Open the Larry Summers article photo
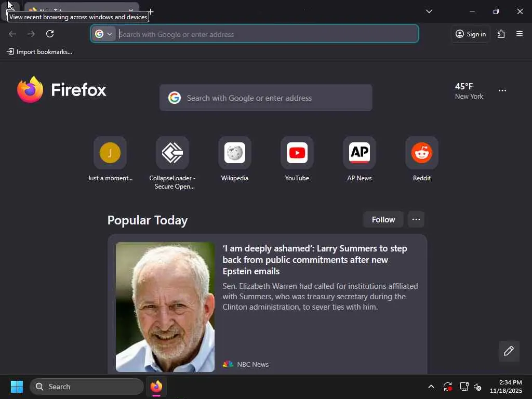The image size is (532, 399). (x=165, y=307)
